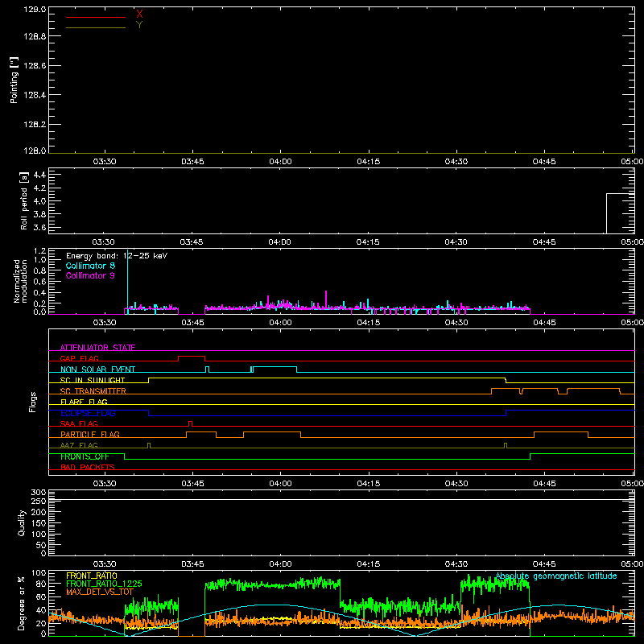Click the Energy band: 12-25 keV label
644x644 pixels.
click(x=117, y=256)
